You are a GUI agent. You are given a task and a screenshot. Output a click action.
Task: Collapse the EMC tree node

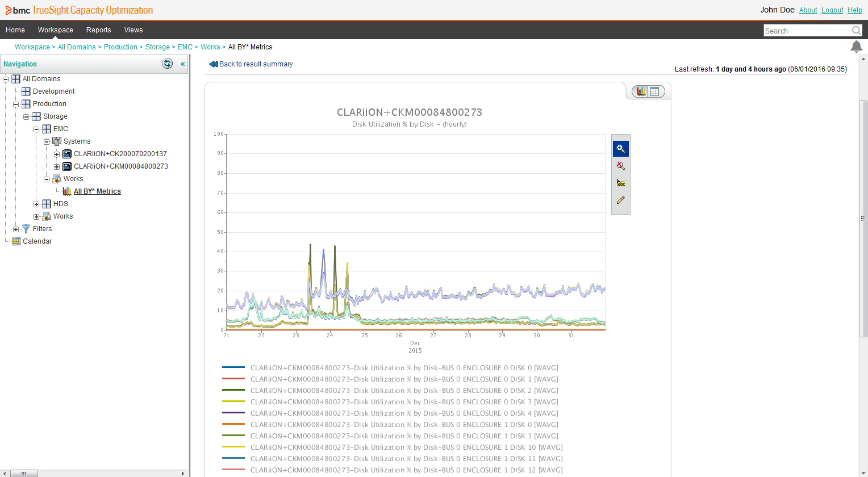click(x=36, y=129)
